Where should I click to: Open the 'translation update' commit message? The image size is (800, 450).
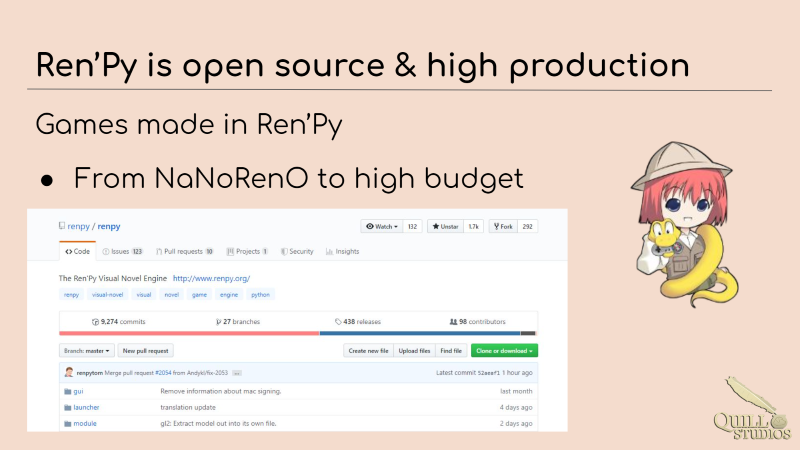[188, 408]
